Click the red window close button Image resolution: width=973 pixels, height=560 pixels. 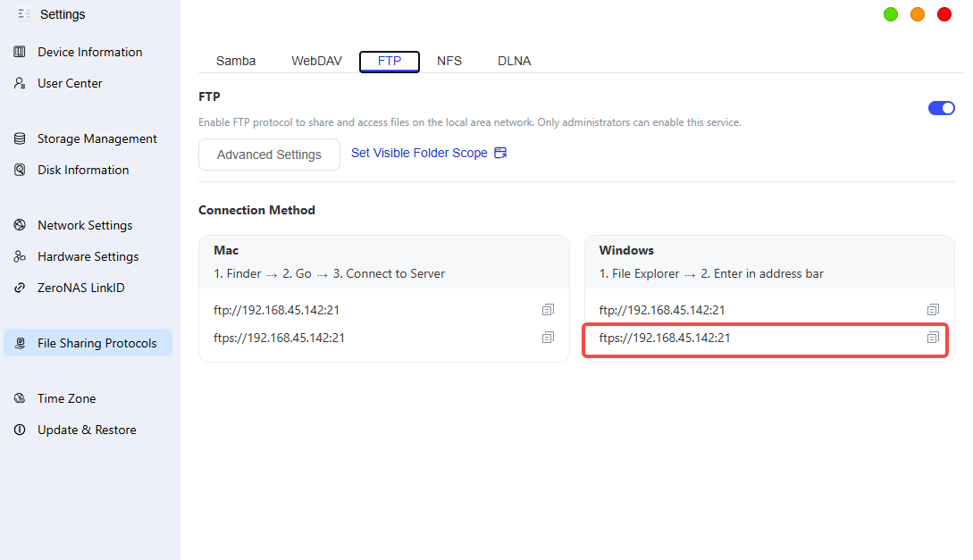coord(944,14)
